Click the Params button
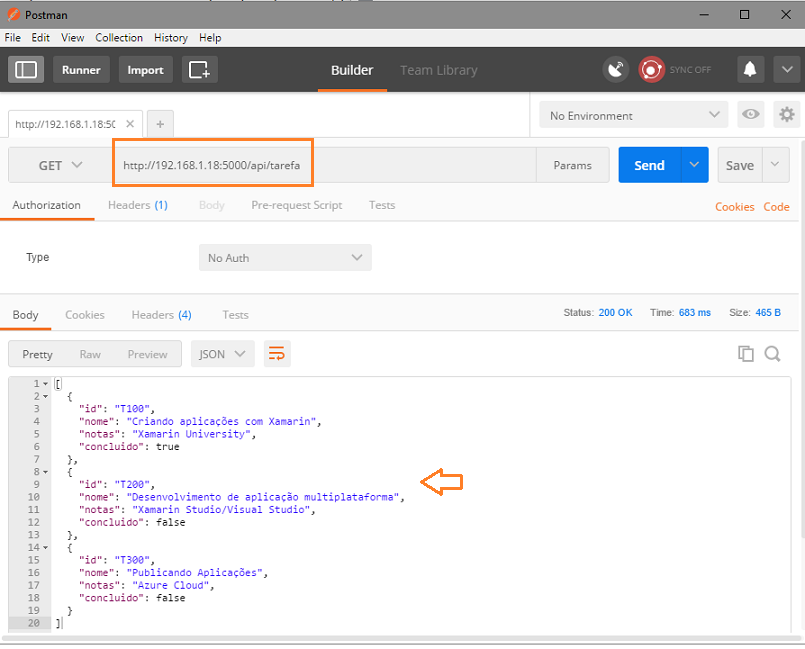 coord(572,165)
